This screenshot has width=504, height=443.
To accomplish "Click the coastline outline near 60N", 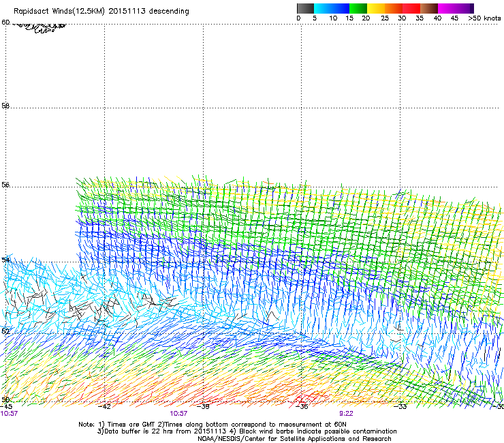I will [x=40, y=28].
